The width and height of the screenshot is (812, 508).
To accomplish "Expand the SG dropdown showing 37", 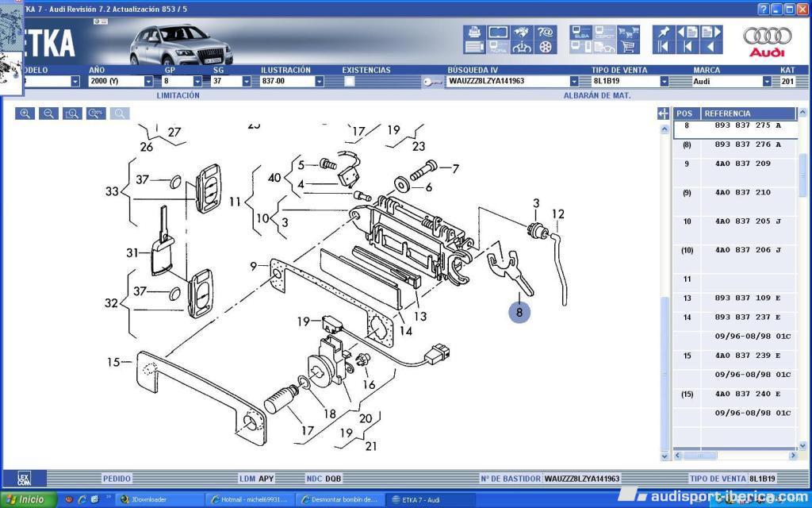I will pyautogui.click(x=247, y=82).
